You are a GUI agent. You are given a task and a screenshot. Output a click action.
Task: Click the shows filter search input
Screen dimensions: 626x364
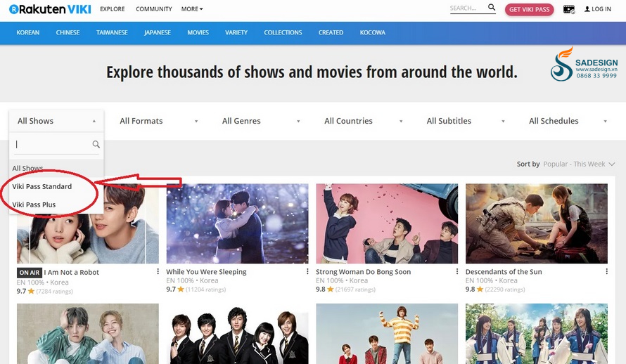coord(53,144)
